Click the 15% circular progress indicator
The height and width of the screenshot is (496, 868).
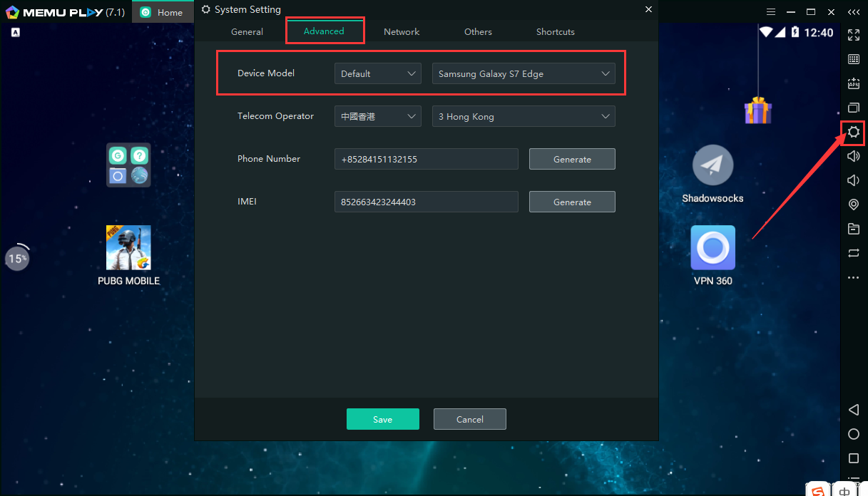(x=18, y=258)
